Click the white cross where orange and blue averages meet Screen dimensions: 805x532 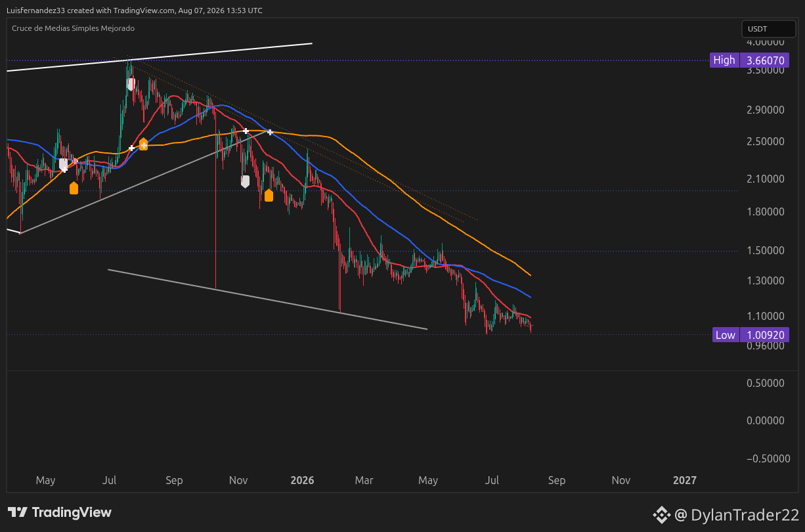point(270,133)
